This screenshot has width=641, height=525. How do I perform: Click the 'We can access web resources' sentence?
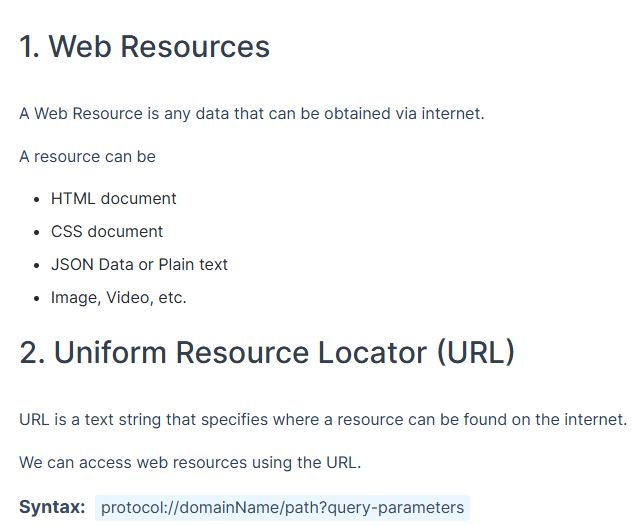(x=190, y=463)
